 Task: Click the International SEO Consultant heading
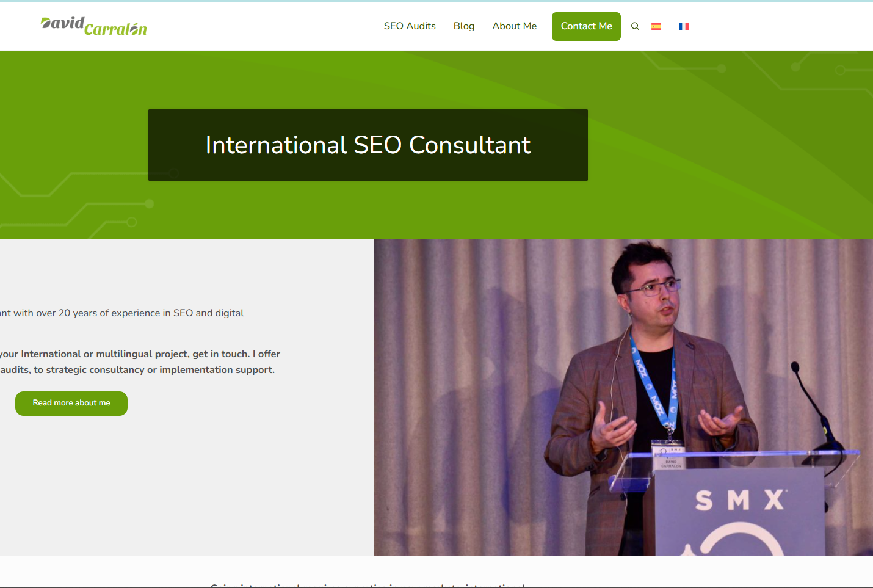[368, 145]
